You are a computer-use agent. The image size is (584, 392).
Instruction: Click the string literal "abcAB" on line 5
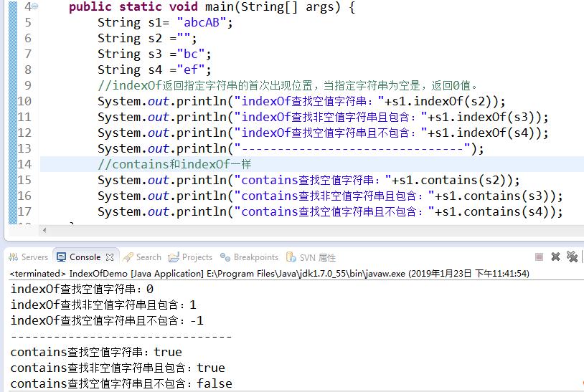pyautogui.click(x=202, y=23)
